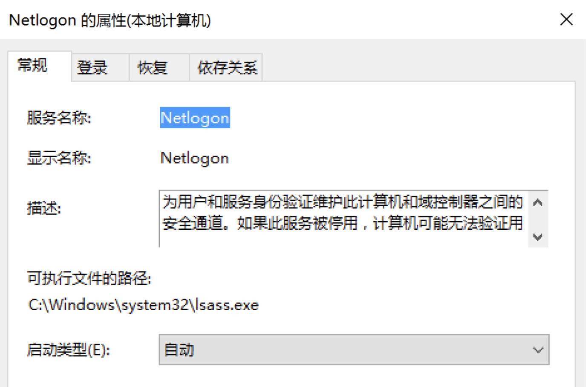
Task: Expand the startup type dropdown chevron
Action: click(x=538, y=350)
